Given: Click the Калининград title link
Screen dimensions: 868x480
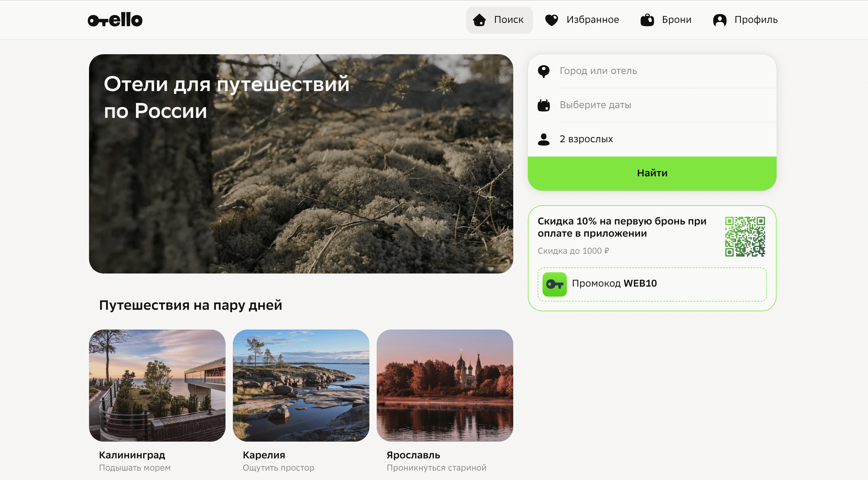Looking at the screenshot, I should coord(132,455).
